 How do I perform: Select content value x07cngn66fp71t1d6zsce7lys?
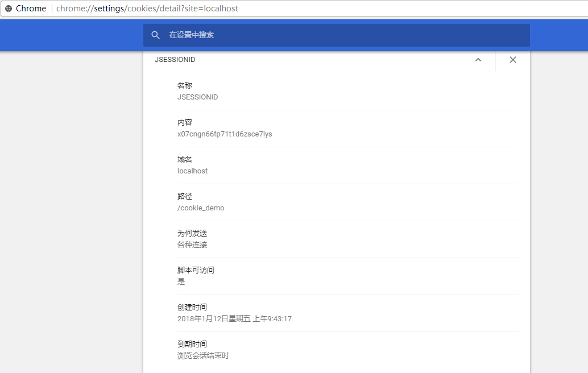(x=225, y=134)
